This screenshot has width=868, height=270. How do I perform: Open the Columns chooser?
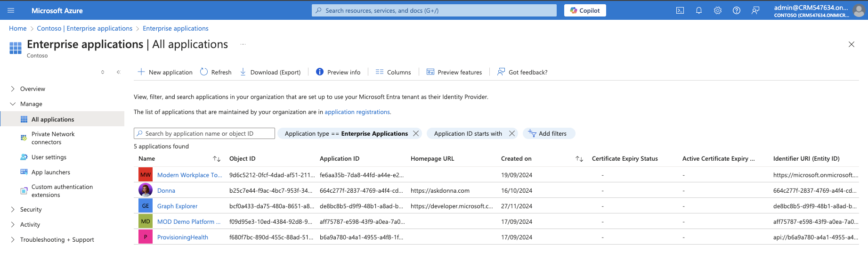click(x=393, y=72)
